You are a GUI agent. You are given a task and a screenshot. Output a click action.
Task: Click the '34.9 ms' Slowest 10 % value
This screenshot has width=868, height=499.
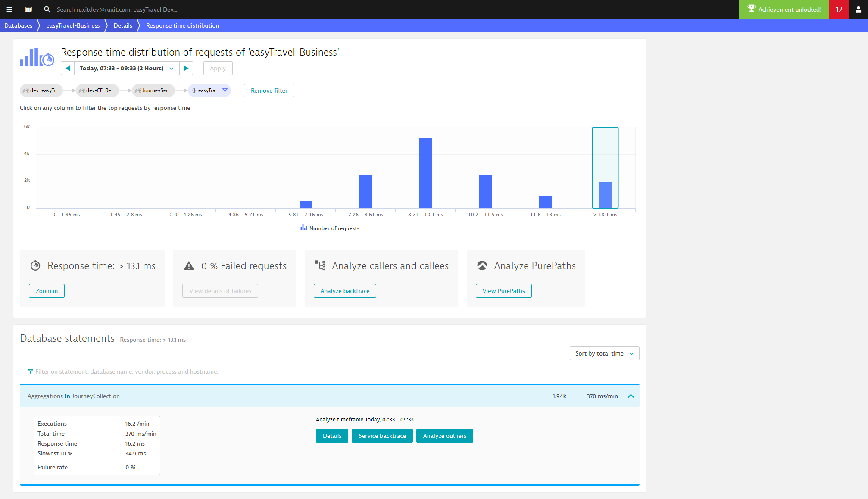pos(136,453)
